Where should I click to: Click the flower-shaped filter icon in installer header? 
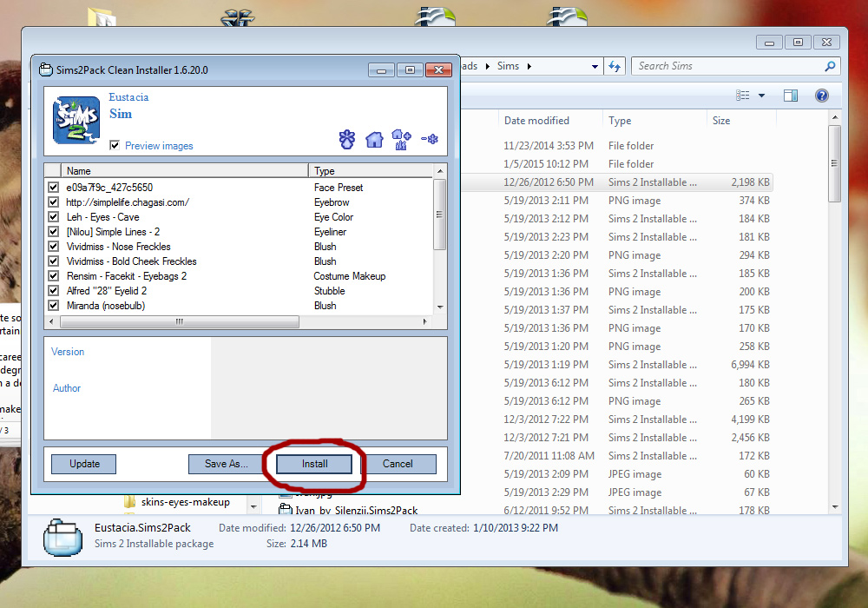pos(347,139)
